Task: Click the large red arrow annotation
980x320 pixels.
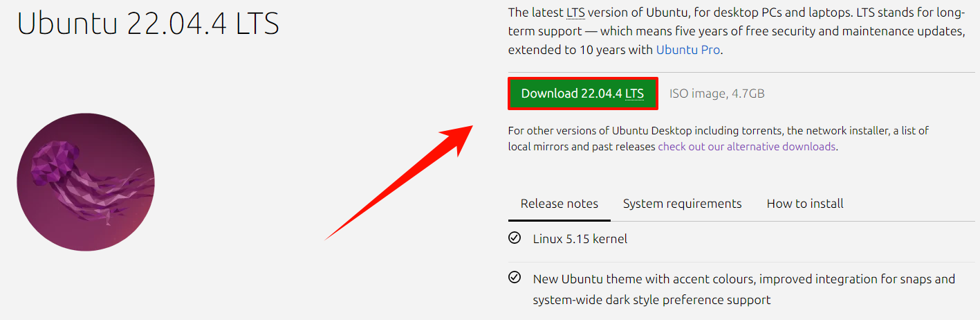Action: tap(399, 183)
